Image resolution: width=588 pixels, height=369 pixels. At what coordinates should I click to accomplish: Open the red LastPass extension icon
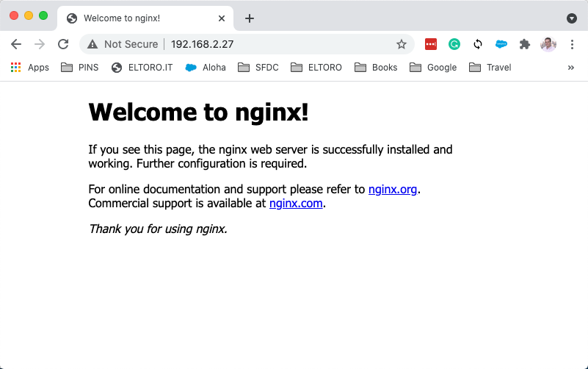pos(430,44)
